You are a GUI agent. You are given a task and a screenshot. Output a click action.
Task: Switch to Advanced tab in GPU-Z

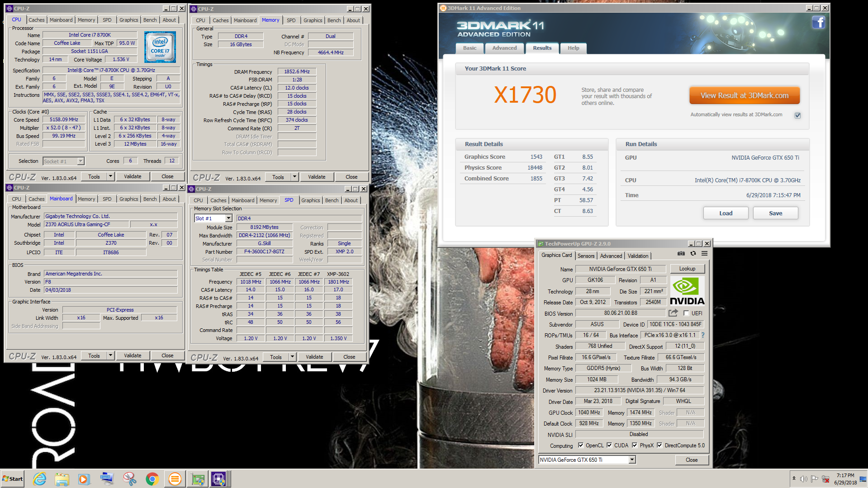611,256
